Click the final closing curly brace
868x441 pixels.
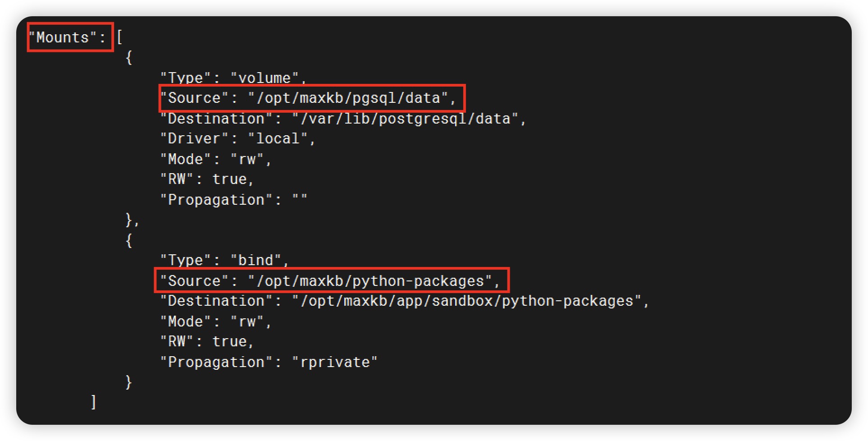click(129, 382)
